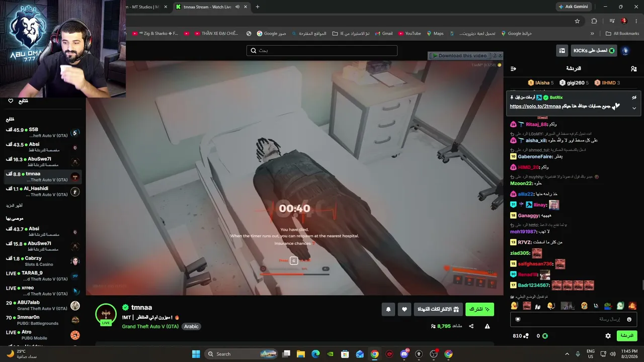Open the Maps bookmark
The width and height of the screenshot is (644, 362).
[x=435, y=34]
